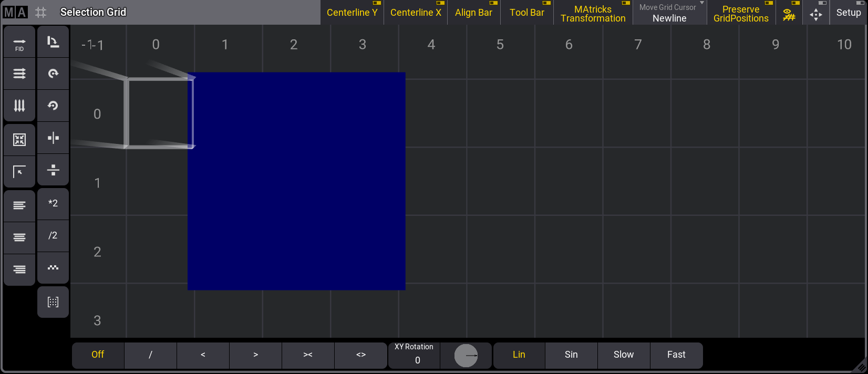Open the Setup menu
The width and height of the screenshot is (868, 374).
[x=848, y=13]
